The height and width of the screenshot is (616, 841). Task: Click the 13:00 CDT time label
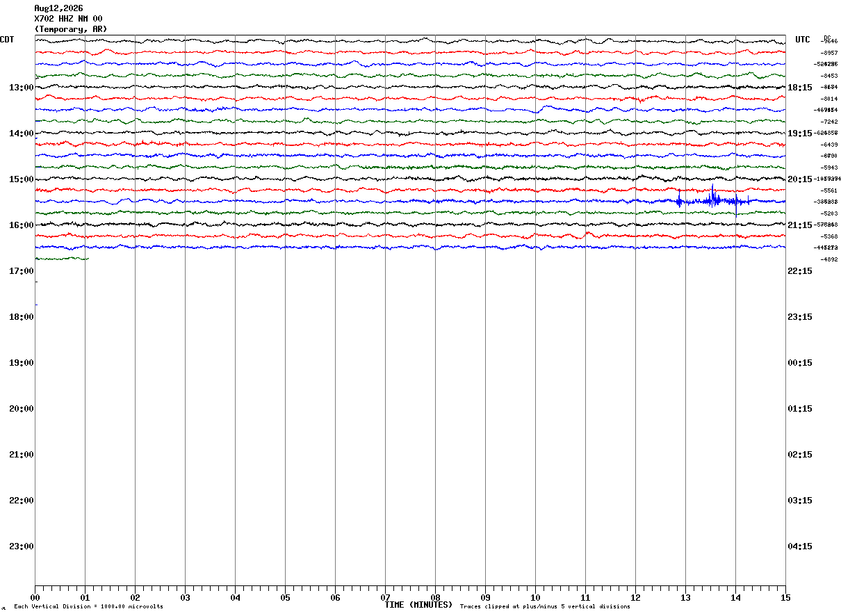tap(22, 88)
